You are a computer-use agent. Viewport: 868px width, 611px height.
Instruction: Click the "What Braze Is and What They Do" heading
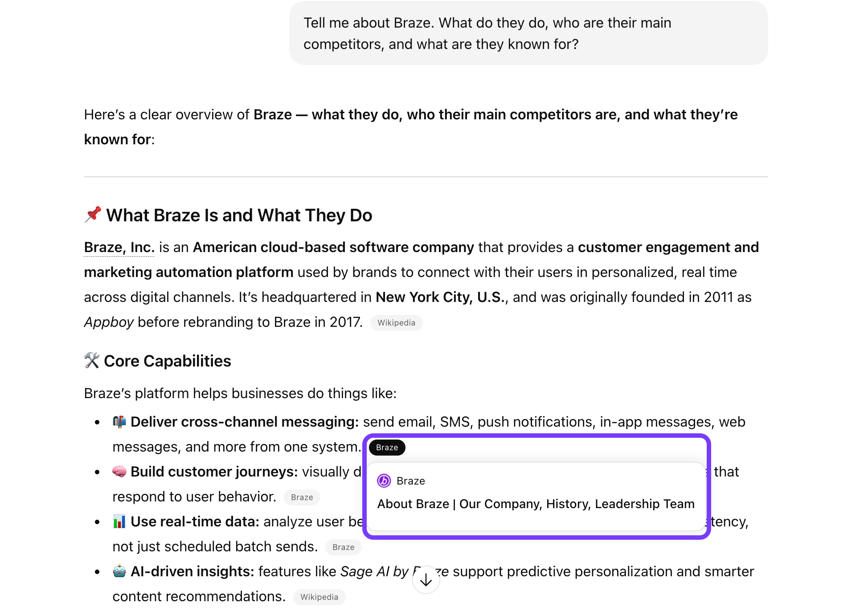239,216
